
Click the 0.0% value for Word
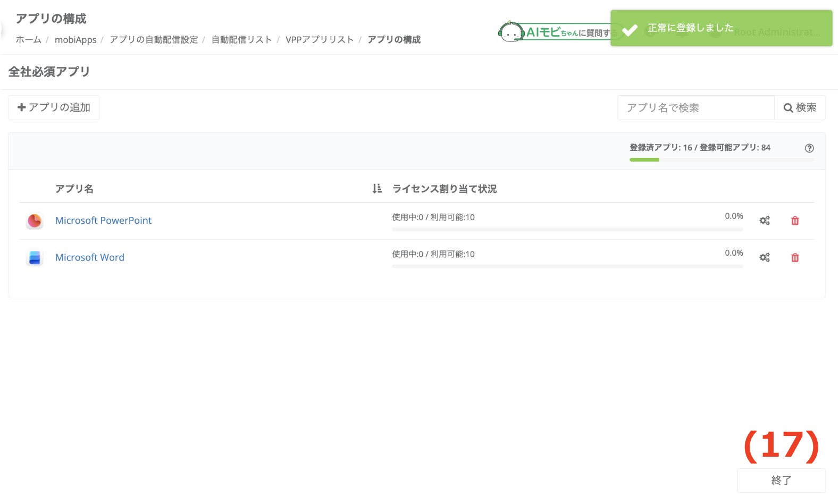[x=734, y=253]
